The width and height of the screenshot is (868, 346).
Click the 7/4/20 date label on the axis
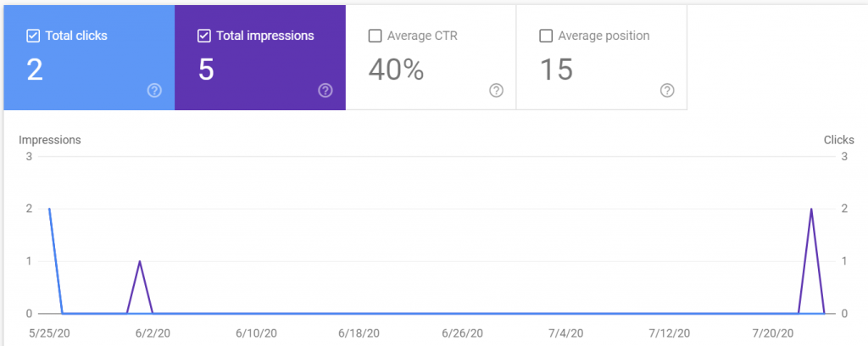click(565, 334)
